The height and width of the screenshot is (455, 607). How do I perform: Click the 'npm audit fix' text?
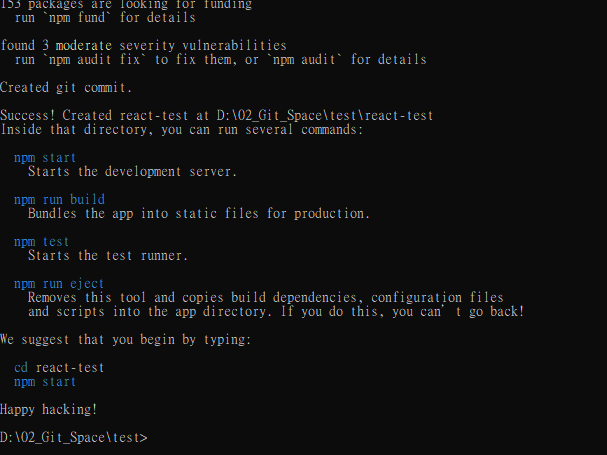coord(94,60)
